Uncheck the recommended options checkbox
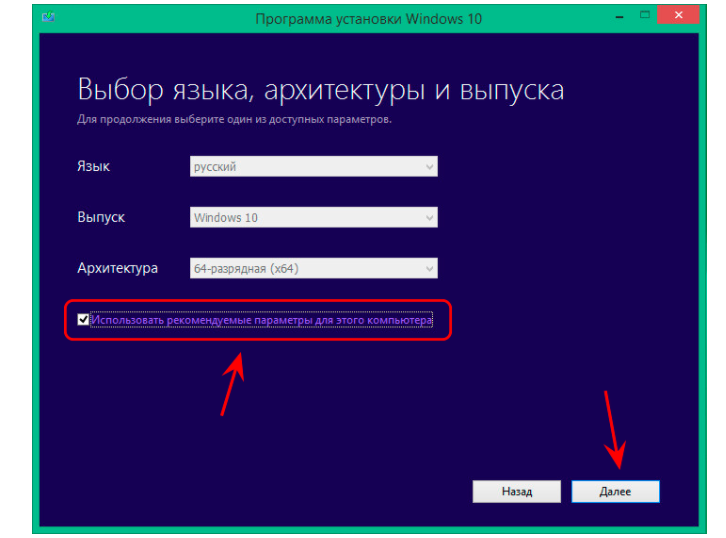 click(x=83, y=320)
